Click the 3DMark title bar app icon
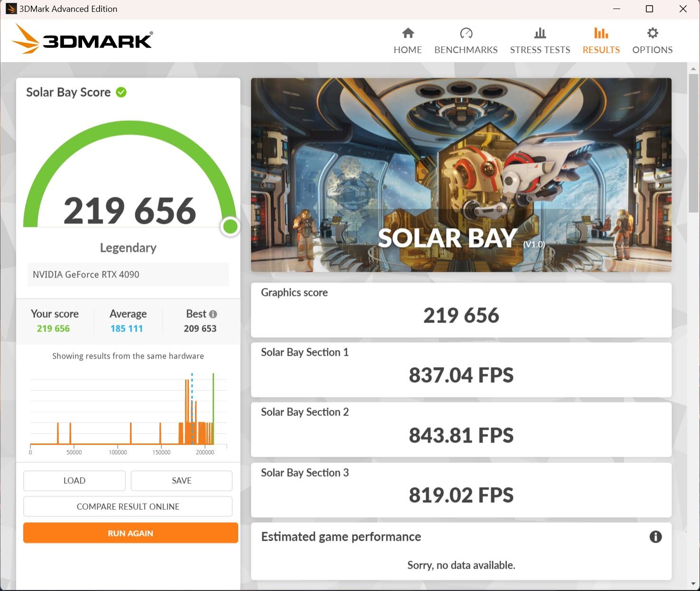The image size is (700, 591). point(10,9)
